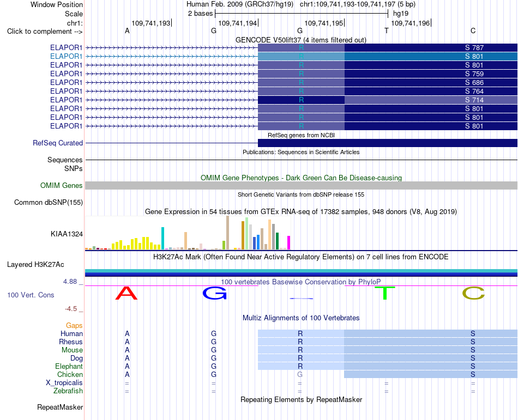Click the light-blue highlighted ELAPOR1 transcript label

point(66,57)
